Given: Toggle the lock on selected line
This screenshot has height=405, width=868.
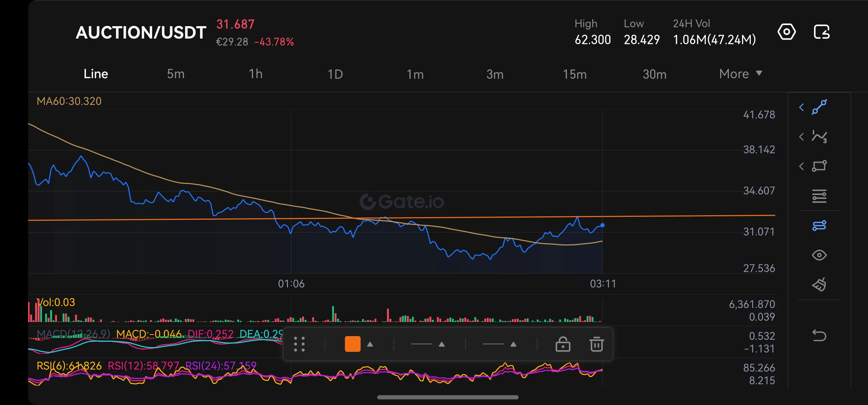Looking at the screenshot, I should click(x=563, y=344).
